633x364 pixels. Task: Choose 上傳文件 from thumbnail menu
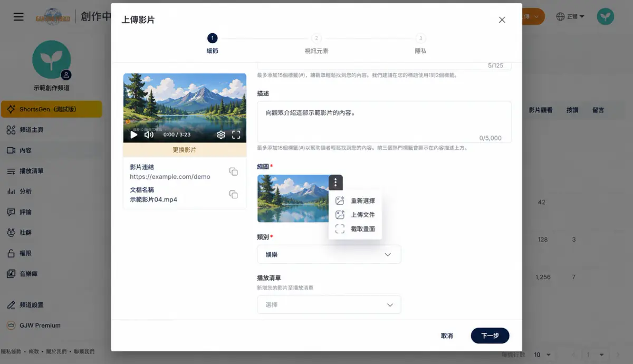355,215
